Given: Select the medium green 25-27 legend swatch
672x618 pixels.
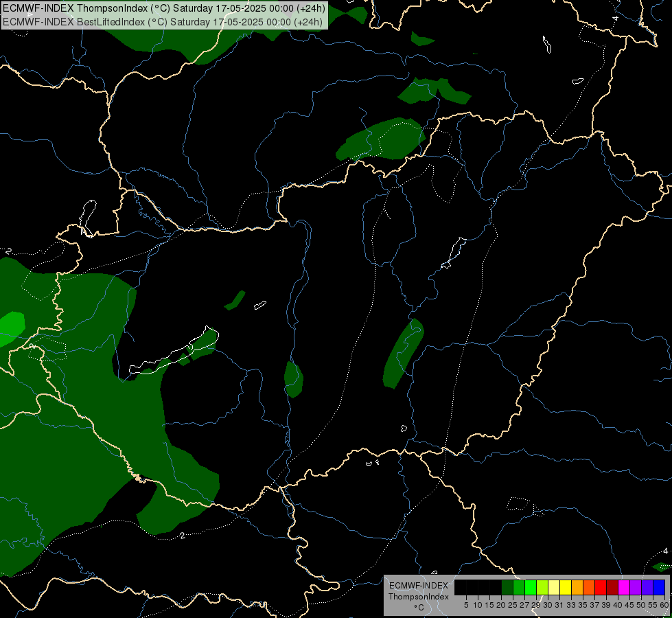Looking at the screenshot, I should pyautogui.click(x=519, y=588).
